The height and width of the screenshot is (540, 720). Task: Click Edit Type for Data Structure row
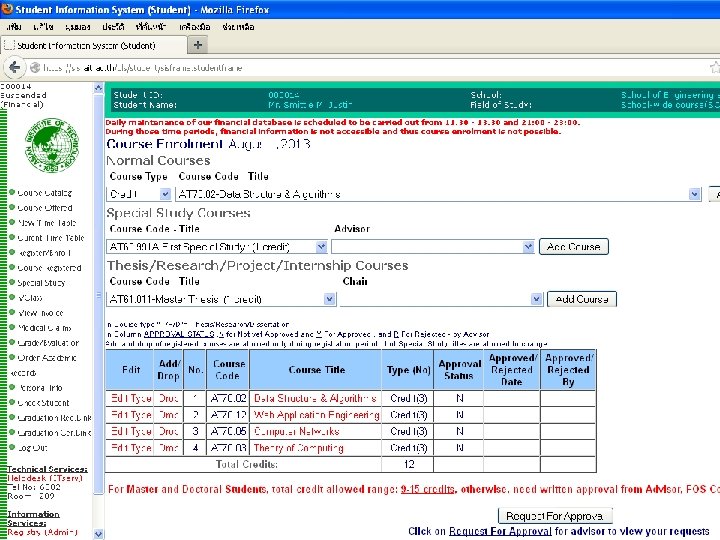tap(131, 398)
